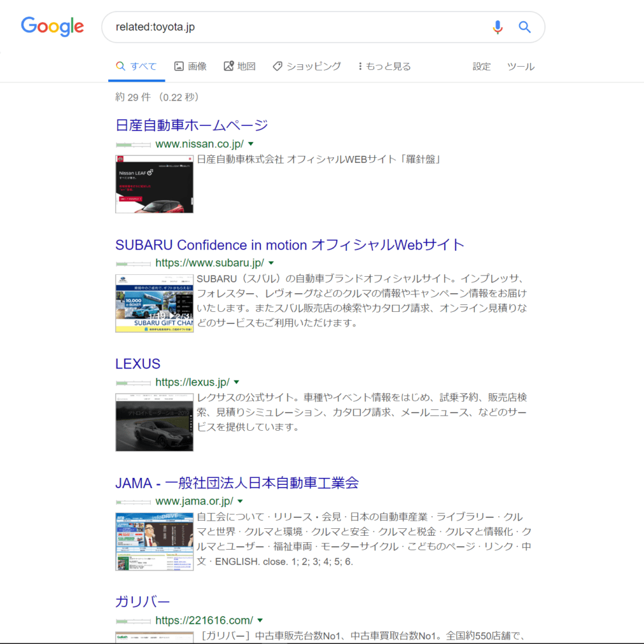Expand the arrow next to lexus.jp URL
Image resolution: width=644 pixels, height=644 pixels.
click(236, 382)
